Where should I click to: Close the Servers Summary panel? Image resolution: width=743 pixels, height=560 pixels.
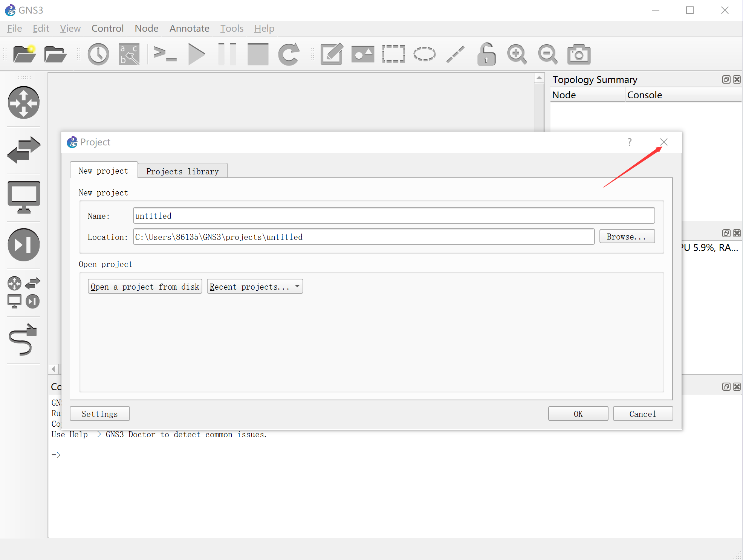click(737, 233)
